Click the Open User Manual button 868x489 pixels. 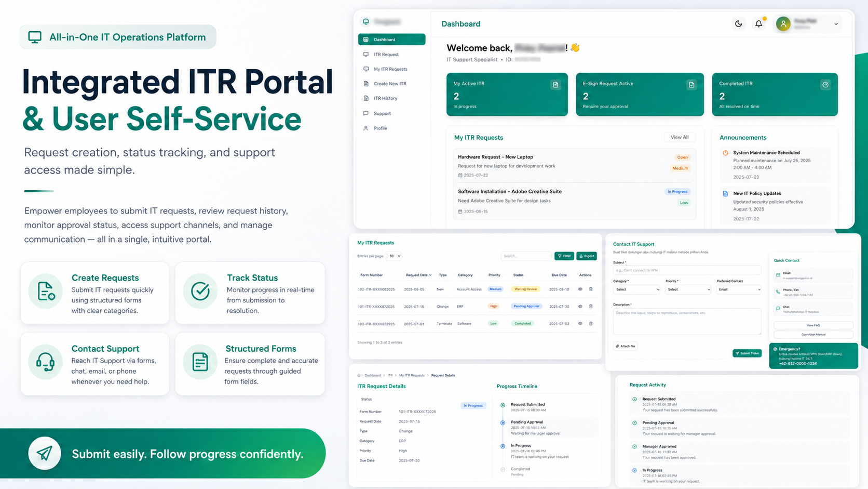813,335
